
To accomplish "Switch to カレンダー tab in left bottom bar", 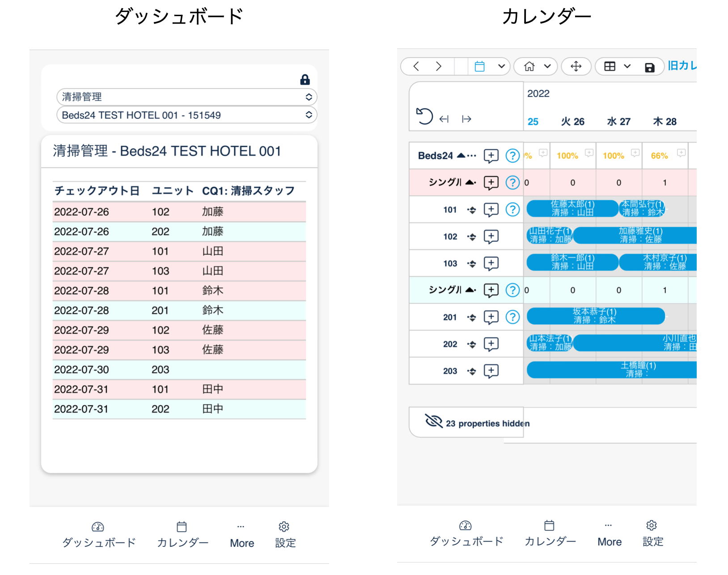I will 182,535.
